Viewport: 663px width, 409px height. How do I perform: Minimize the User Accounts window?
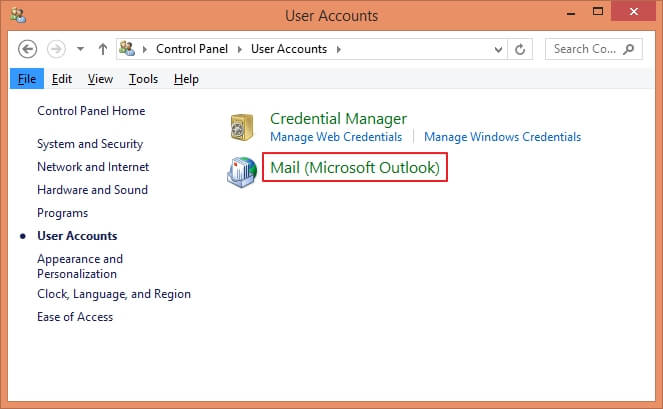pos(571,12)
